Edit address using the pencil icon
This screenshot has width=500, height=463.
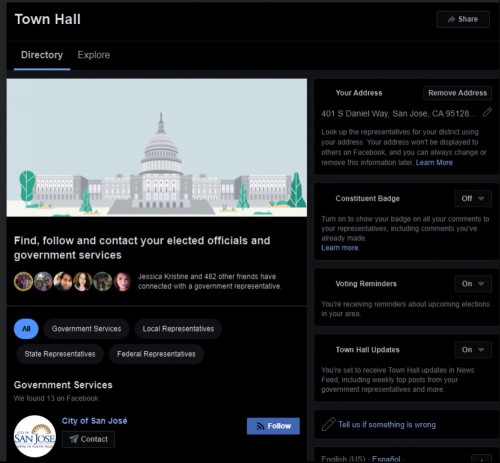point(487,112)
